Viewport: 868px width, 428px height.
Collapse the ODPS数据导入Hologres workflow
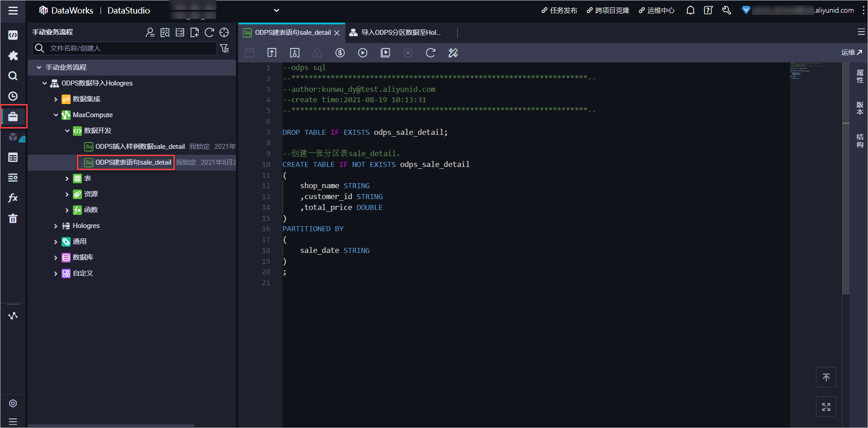[x=44, y=83]
